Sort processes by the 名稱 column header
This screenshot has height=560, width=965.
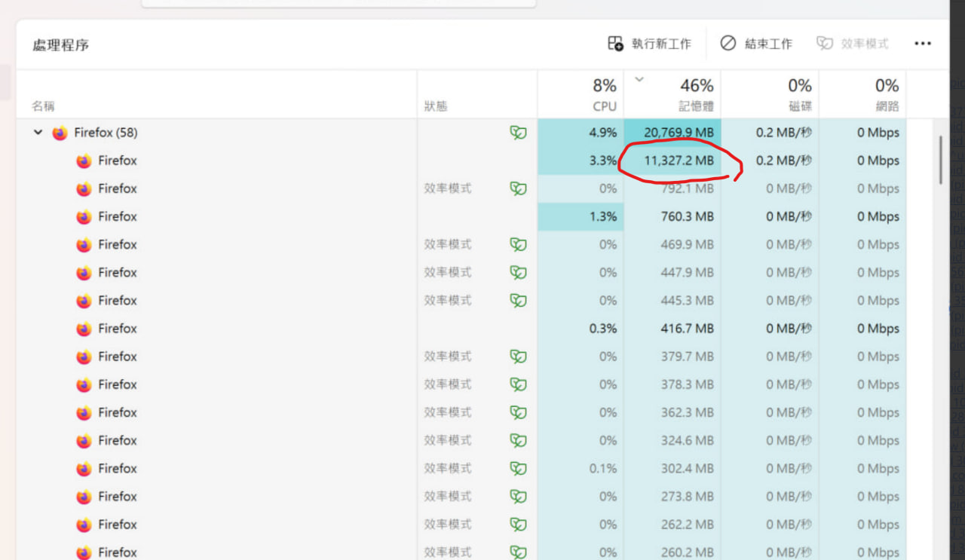217,94
